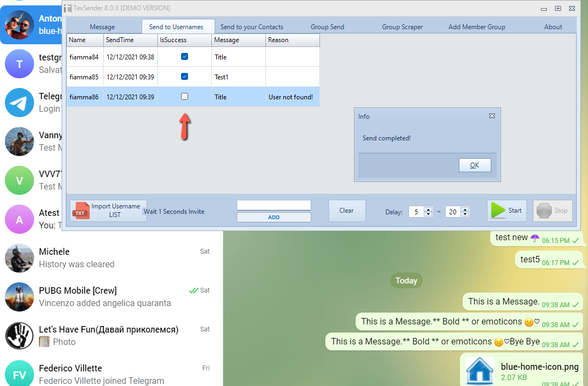Toggle IsSuccess checkbox for fiamma86
The height and width of the screenshot is (386, 588).
(x=184, y=96)
